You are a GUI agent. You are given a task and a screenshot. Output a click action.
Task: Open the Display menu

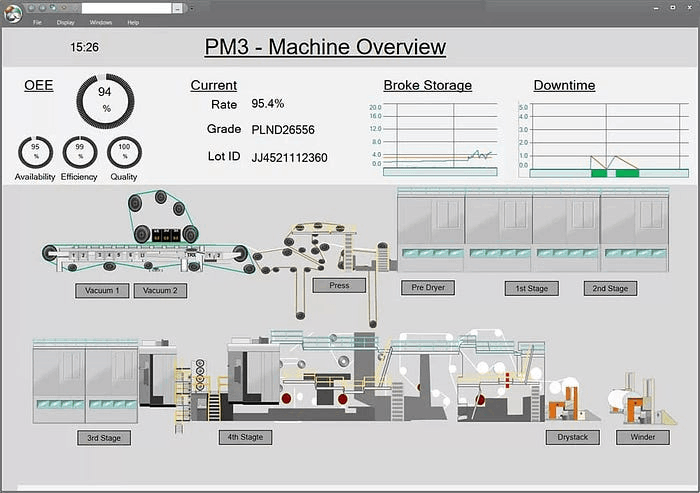[x=65, y=21]
